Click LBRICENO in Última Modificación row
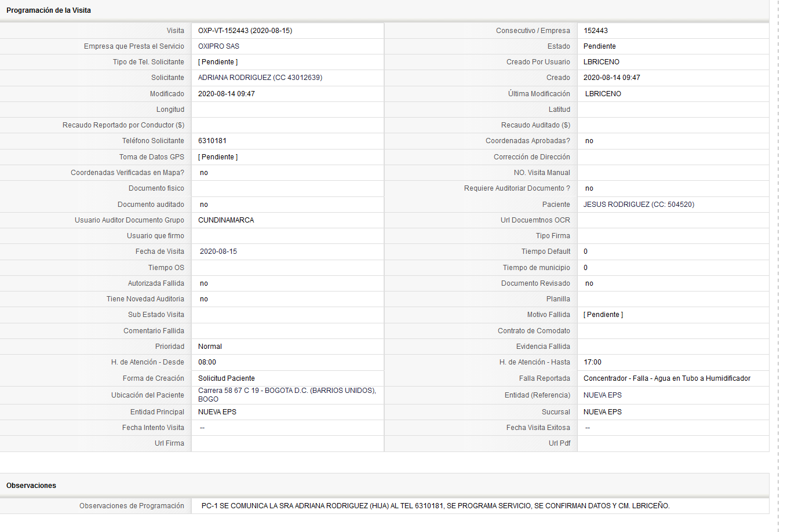This screenshot has width=791, height=532. [x=603, y=94]
